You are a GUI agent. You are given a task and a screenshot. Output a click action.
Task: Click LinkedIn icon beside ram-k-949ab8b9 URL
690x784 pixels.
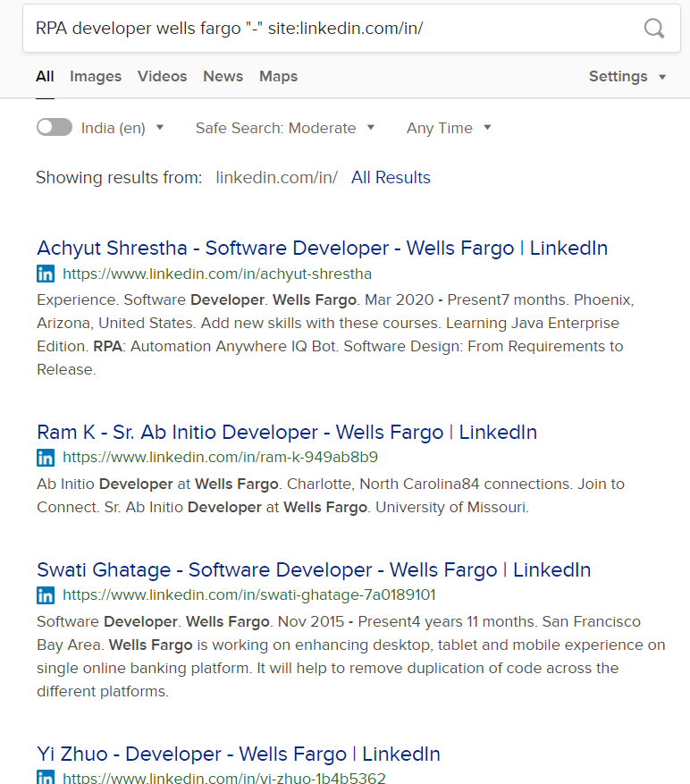(x=46, y=458)
